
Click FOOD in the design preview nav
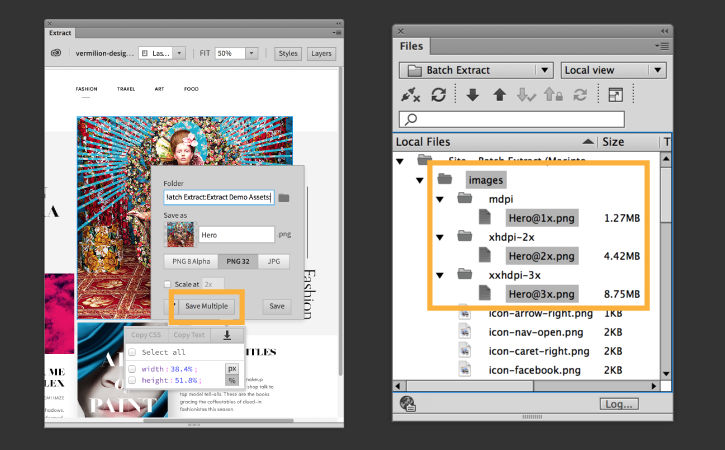(191, 89)
